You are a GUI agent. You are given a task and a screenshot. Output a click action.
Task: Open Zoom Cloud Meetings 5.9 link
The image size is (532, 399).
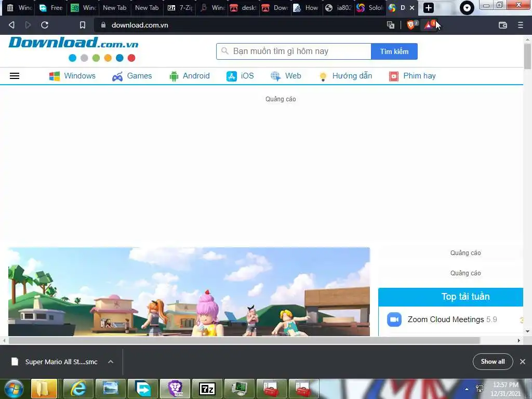point(452,320)
